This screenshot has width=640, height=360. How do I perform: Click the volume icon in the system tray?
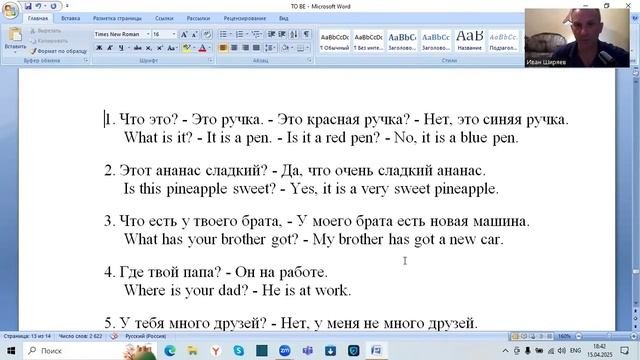pos(562,351)
